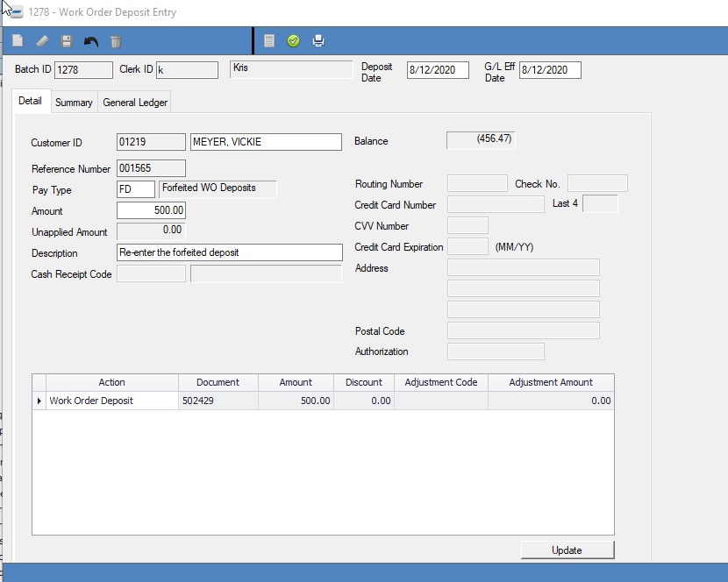
Task: Open the list report icon in toolbar
Action: coord(269,41)
